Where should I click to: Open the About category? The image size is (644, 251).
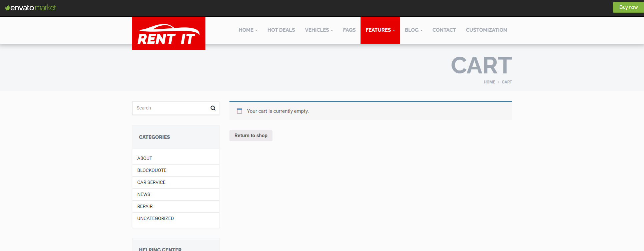tap(145, 158)
